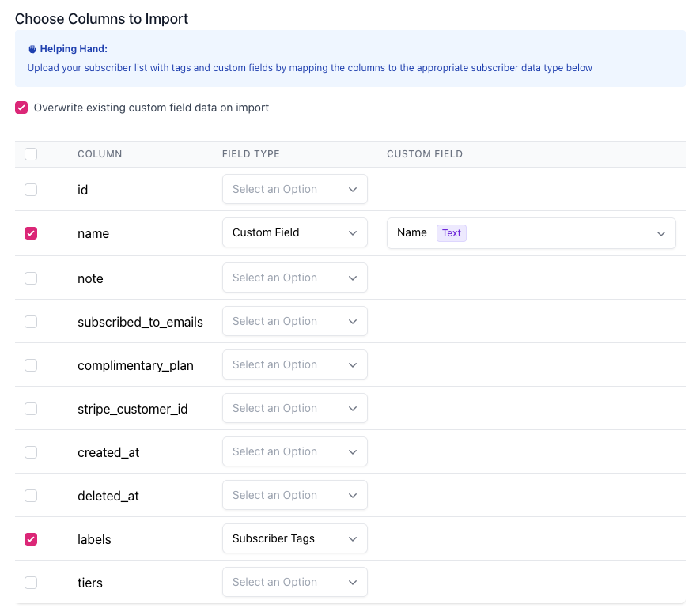Open Custom Field type dropdown for name
Image resolution: width=700 pixels, height=608 pixels.
[294, 233]
